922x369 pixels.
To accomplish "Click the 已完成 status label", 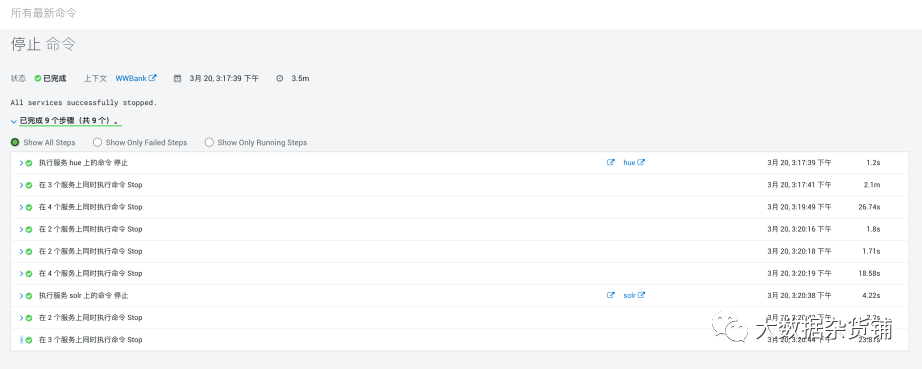I will click(55, 78).
